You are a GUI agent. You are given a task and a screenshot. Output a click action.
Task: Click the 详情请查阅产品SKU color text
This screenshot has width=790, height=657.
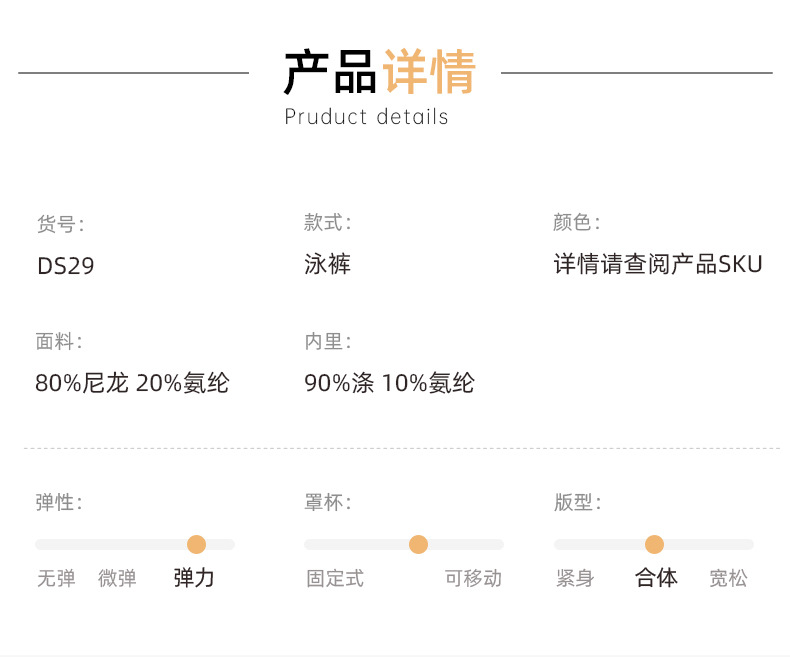(658, 265)
